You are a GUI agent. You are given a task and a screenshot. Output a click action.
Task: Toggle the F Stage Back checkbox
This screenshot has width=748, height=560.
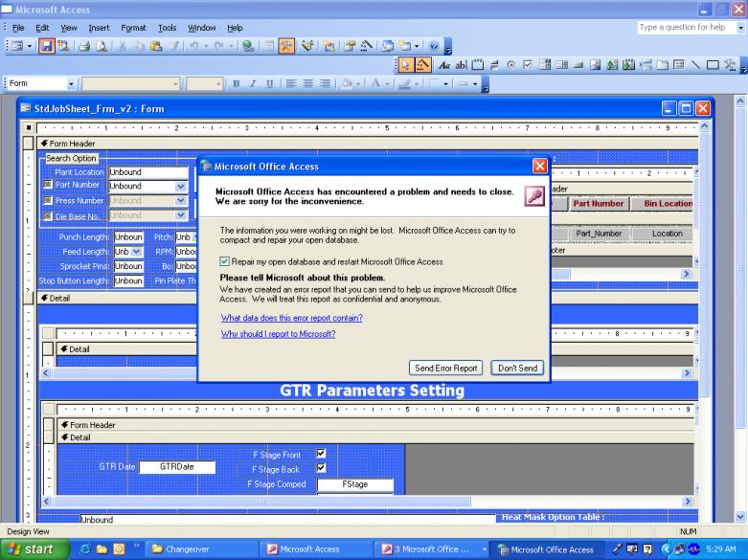click(x=321, y=468)
